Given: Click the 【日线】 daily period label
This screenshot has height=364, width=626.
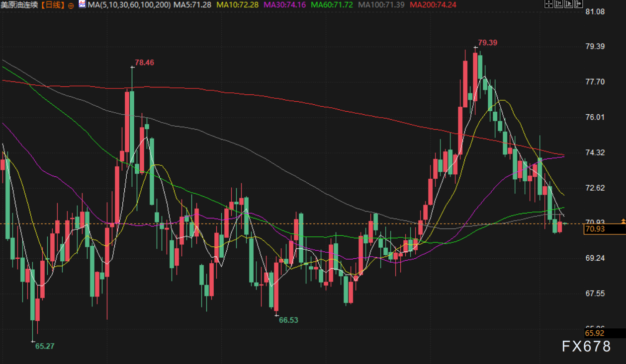Looking at the screenshot, I should [x=53, y=5].
